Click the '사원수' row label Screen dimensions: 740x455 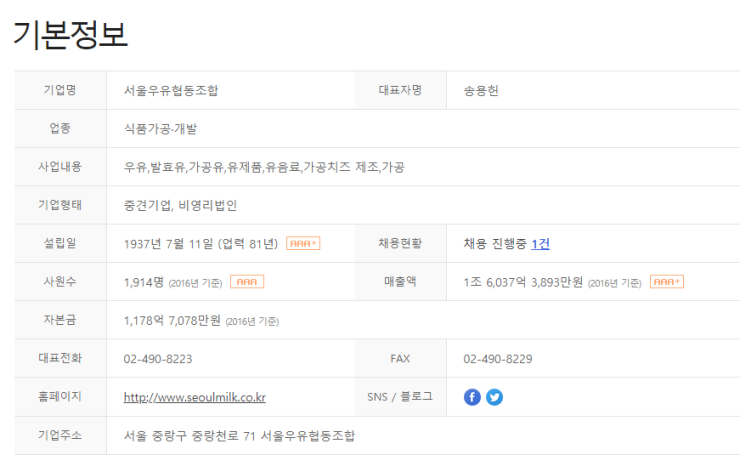[x=60, y=281]
